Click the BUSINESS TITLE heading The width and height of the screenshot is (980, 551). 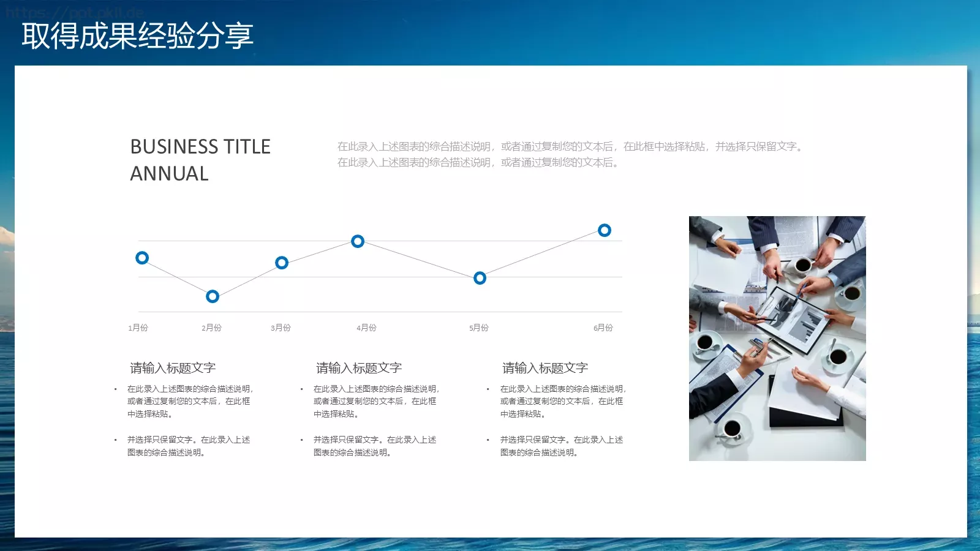[200, 147]
